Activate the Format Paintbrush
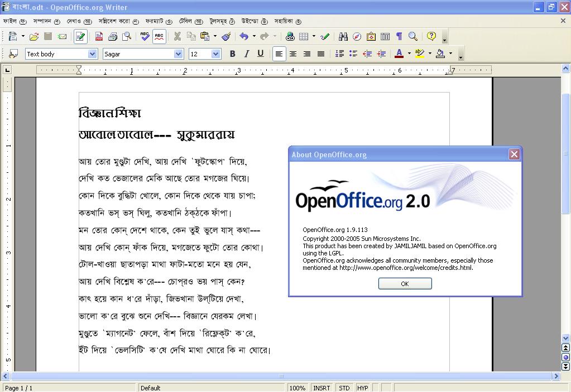 point(226,36)
